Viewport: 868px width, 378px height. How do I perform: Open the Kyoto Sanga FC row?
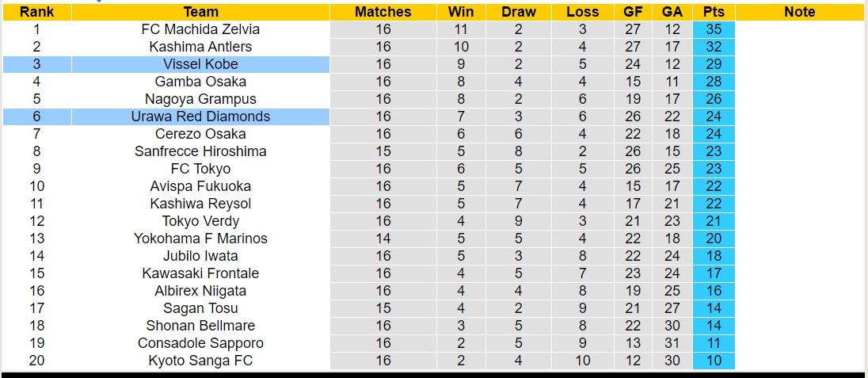[200, 361]
